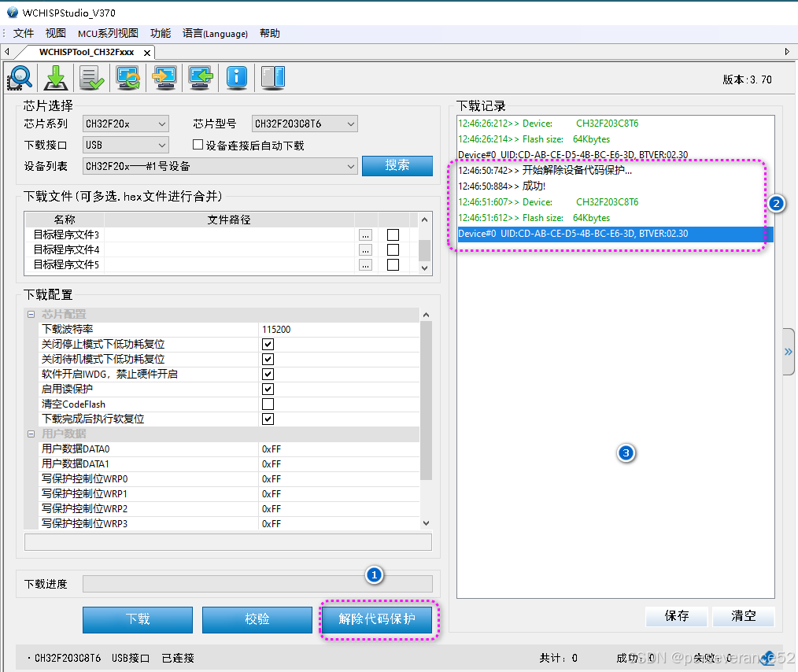This screenshot has width=798, height=672.
Task: Click the left tab scroll arrow
Action: pos(7,51)
